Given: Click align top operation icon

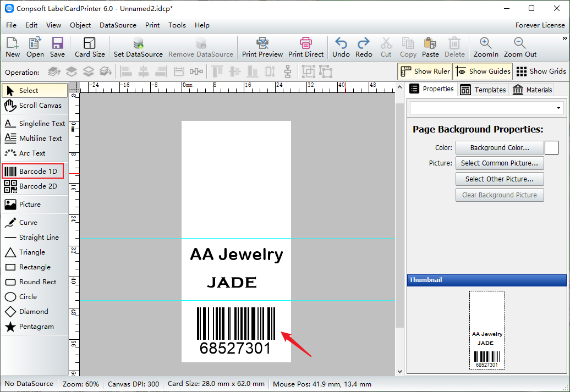Looking at the screenshot, I should pos(217,71).
